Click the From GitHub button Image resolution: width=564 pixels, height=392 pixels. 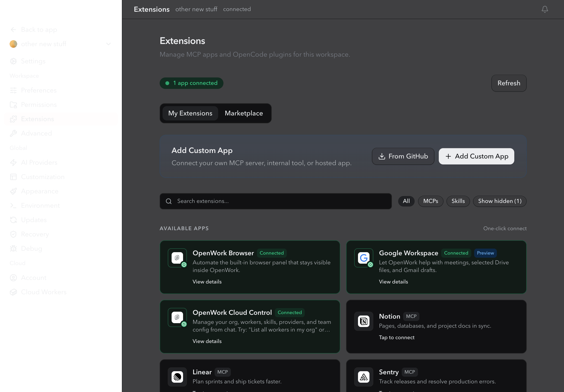pos(403,156)
